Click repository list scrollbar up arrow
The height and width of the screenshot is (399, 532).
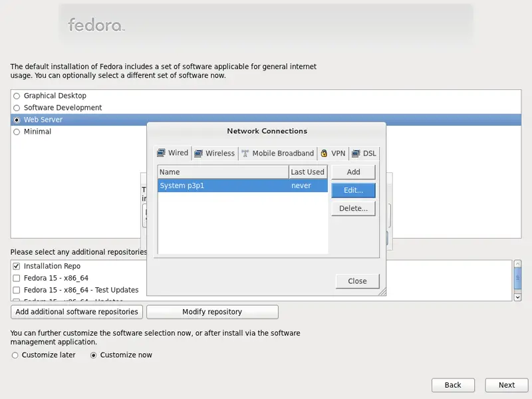tap(518, 263)
